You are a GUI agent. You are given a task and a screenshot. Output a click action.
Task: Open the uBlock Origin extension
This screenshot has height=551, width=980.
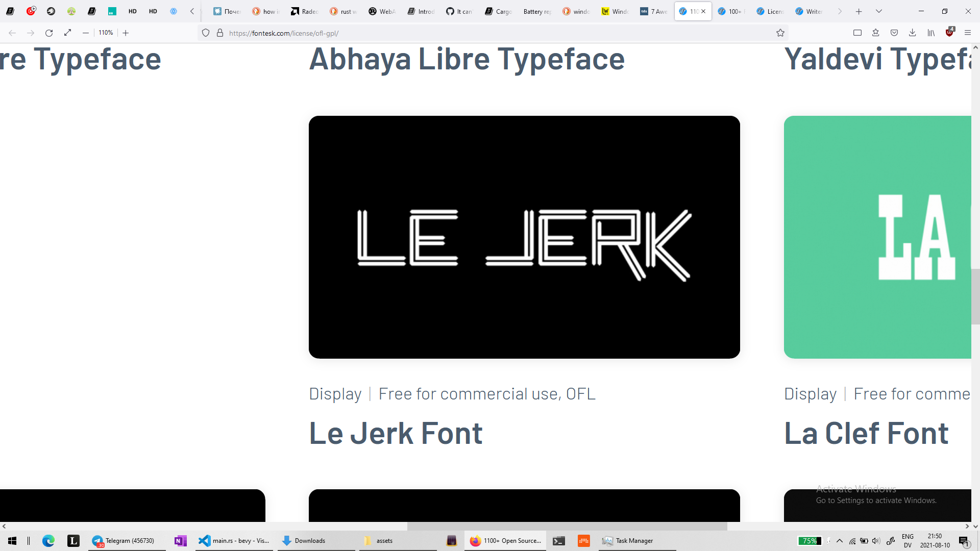click(x=949, y=32)
